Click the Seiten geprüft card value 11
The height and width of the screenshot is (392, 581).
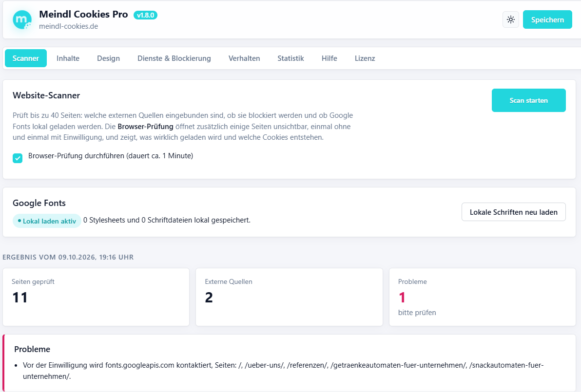pyautogui.click(x=20, y=298)
